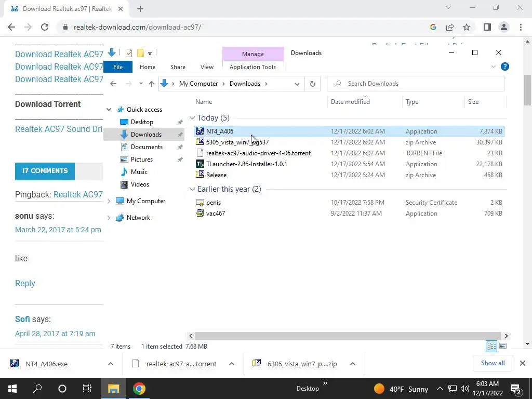Open Chrome share page icon
Viewport: 532px width, 399px height.
[450, 27]
